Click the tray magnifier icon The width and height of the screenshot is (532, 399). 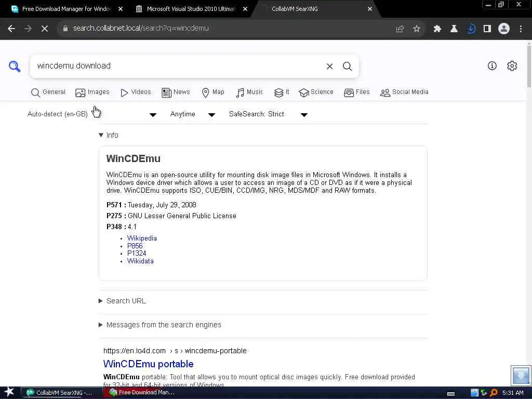click(494, 393)
